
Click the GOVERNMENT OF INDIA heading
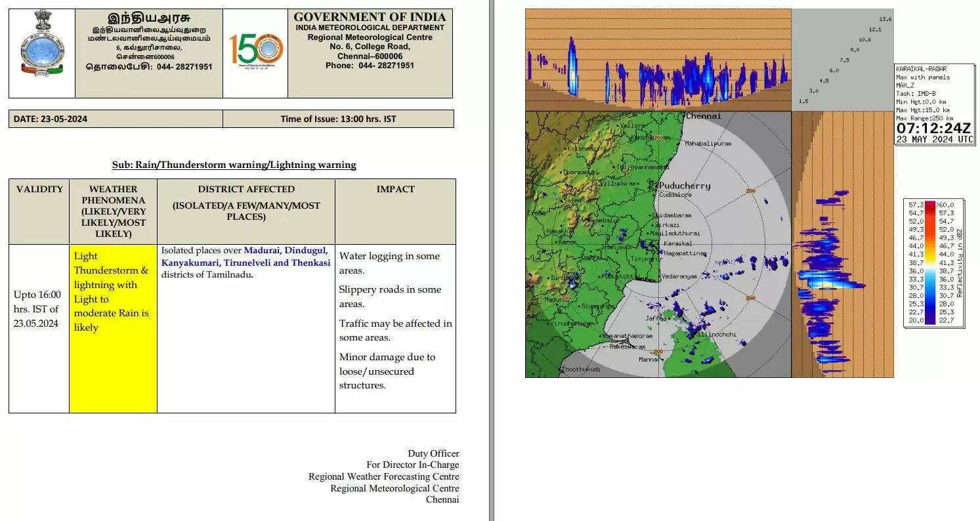click(370, 17)
